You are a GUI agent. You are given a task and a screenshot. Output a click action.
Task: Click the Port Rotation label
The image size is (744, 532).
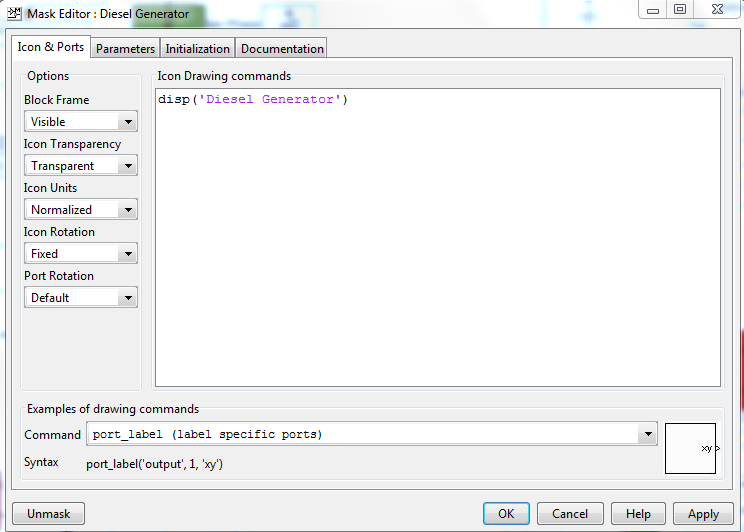click(x=59, y=276)
